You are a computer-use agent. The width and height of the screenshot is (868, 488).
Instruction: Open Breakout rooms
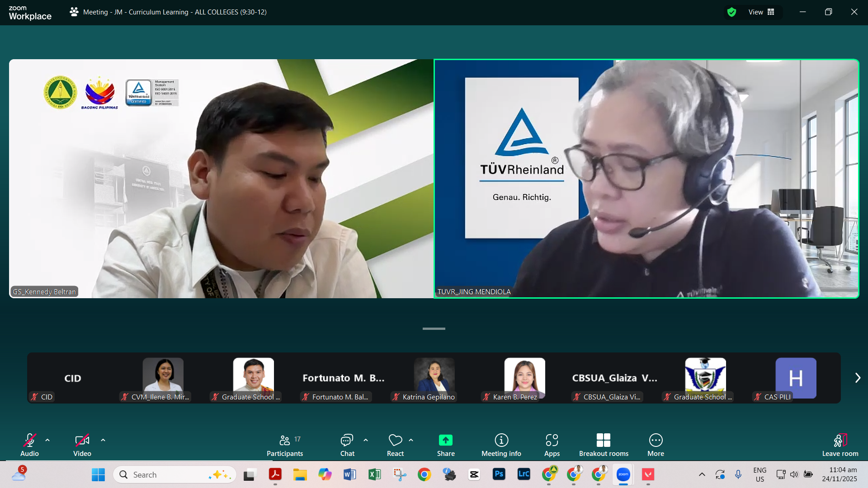click(603, 445)
